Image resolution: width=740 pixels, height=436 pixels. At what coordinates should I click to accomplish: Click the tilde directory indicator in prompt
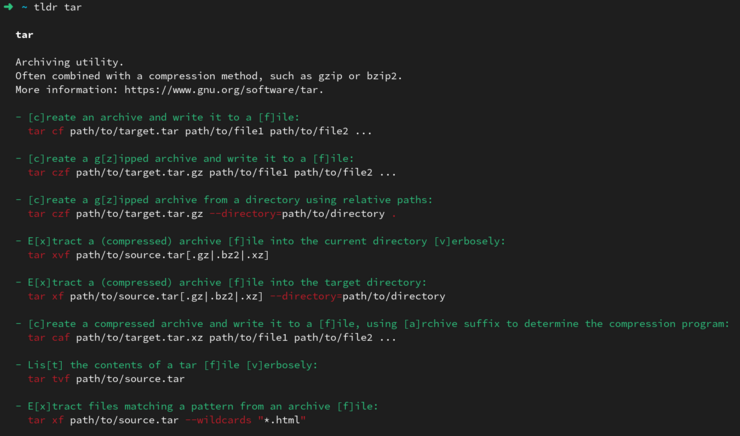coord(24,8)
